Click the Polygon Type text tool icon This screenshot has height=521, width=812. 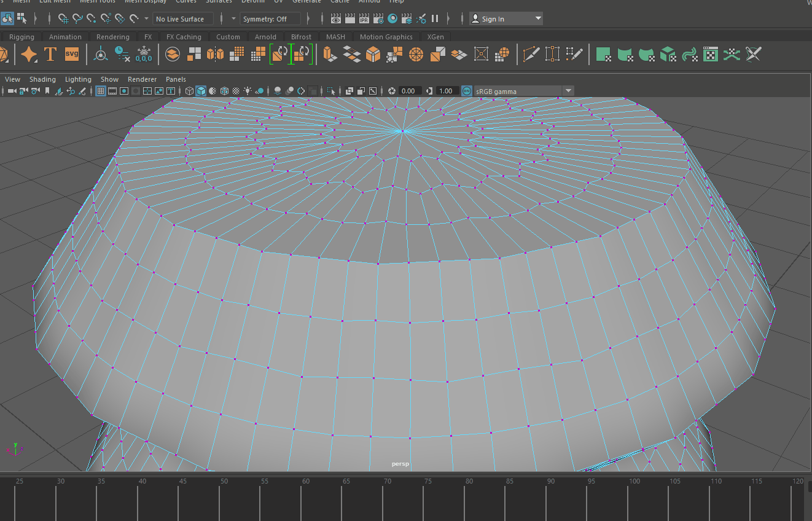click(x=50, y=54)
